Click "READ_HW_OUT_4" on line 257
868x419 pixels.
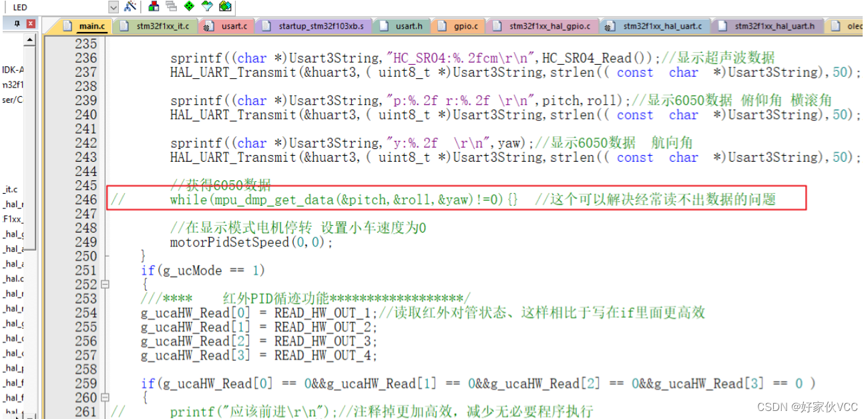[322, 356]
